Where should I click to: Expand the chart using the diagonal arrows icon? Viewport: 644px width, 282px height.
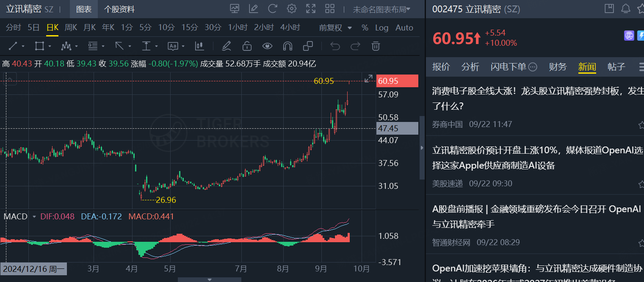tap(369, 78)
